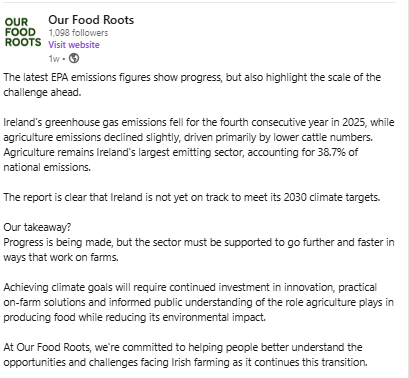Click the sentence about 2030 climate targets
The image size is (409, 378).
tap(192, 197)
